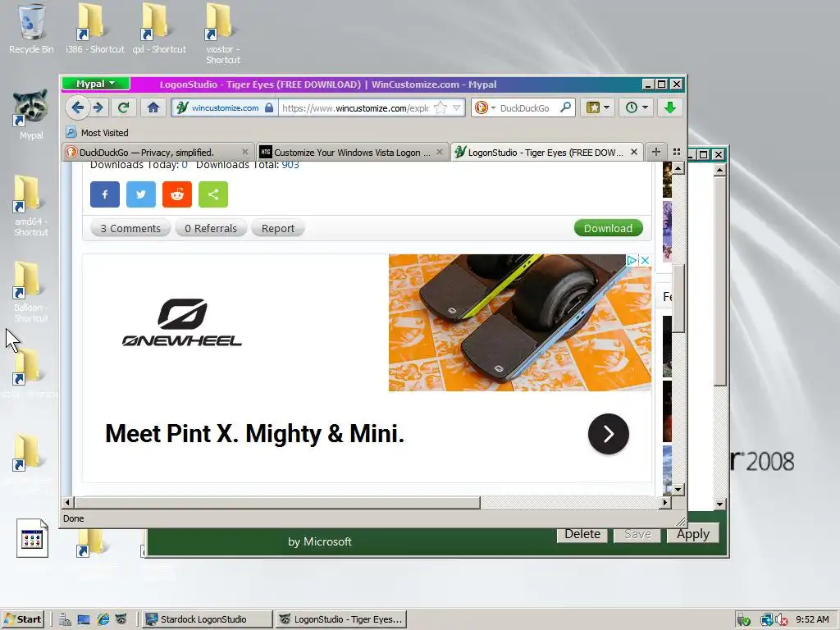This screenshot has height=630, width=840.
Task: Click the search magnifier icon
Action: (566, 107)
